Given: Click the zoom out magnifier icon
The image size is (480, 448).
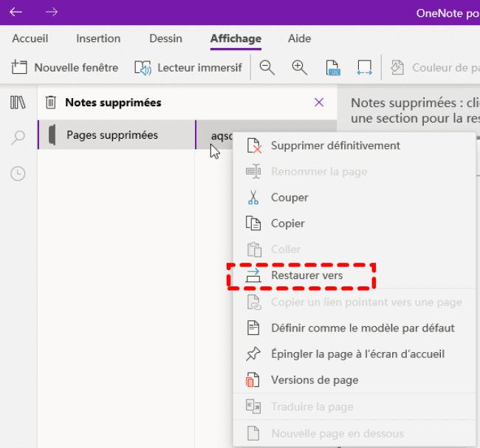Looking at the screenshot, I should pos(267,68).
